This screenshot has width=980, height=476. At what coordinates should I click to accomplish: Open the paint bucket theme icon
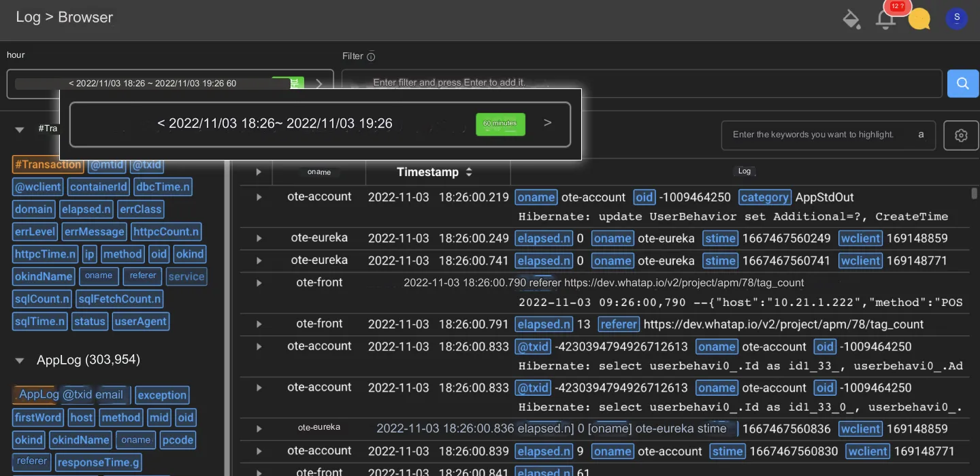click(851, 18)
